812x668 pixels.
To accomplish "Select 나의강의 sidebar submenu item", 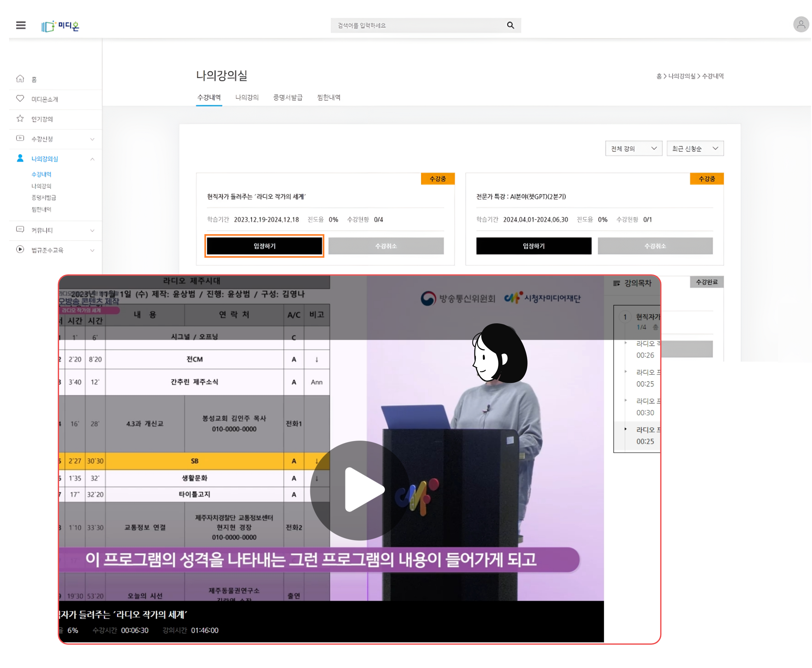I will (41, 186).
